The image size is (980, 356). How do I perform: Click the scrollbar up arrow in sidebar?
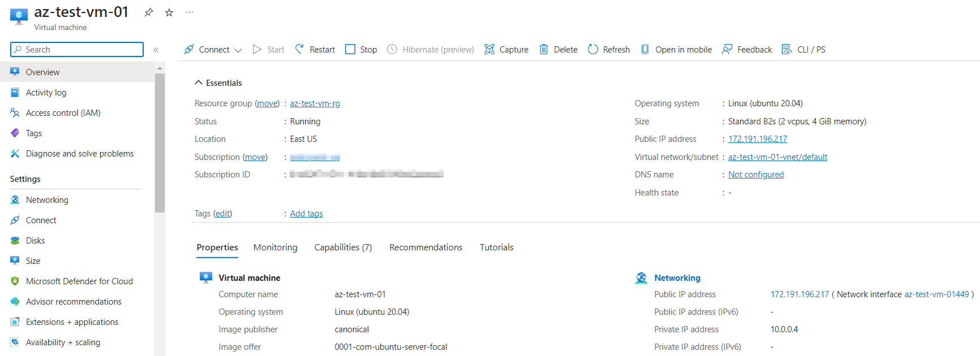pyautogui.click(x=160, y=68)
